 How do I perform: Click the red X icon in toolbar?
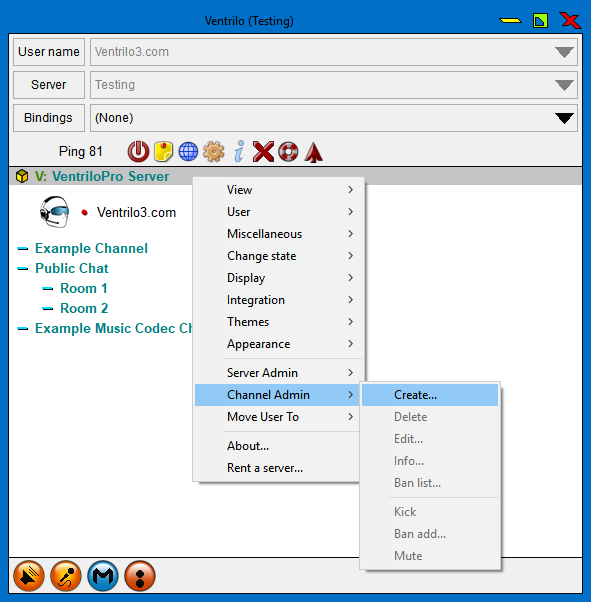tap(263, 151)
